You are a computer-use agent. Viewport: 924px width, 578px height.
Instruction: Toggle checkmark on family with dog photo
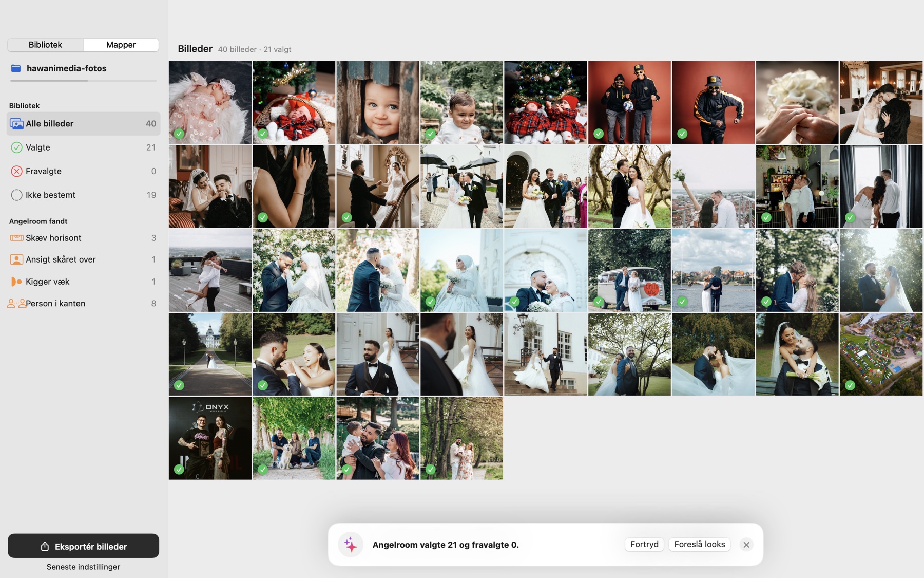pos(263,469)
